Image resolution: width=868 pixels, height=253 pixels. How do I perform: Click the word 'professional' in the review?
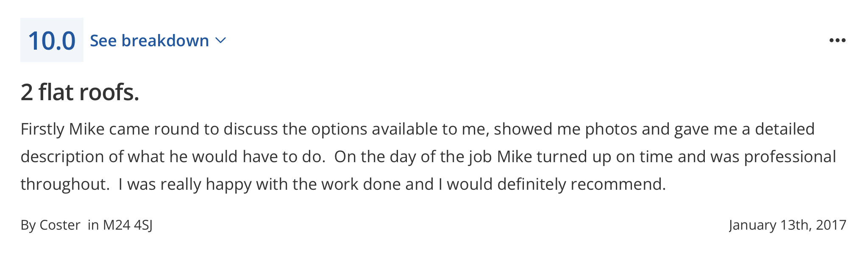click(x=790, y=157)
